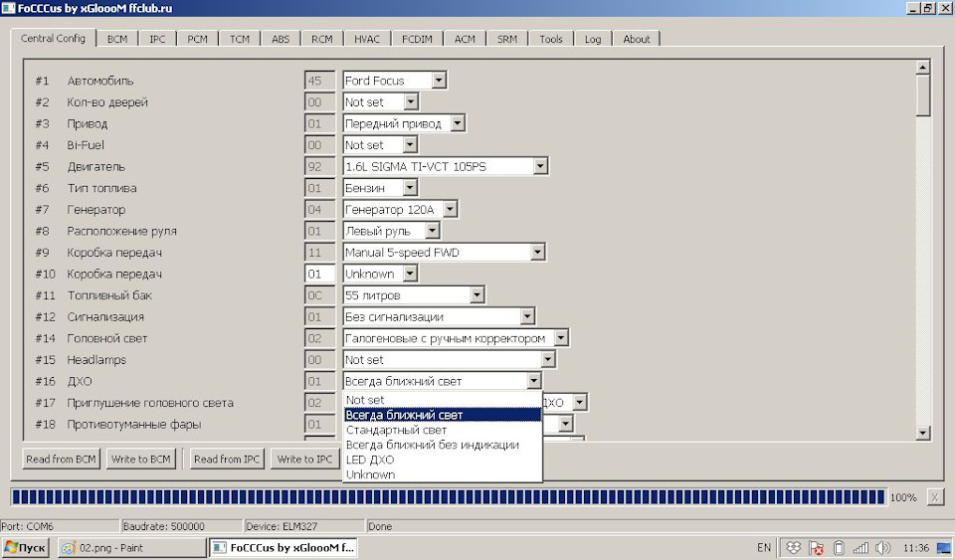Click the Port: COM6 status entry
The height and width of the screenshot is (560, 955).
point(60,526)
